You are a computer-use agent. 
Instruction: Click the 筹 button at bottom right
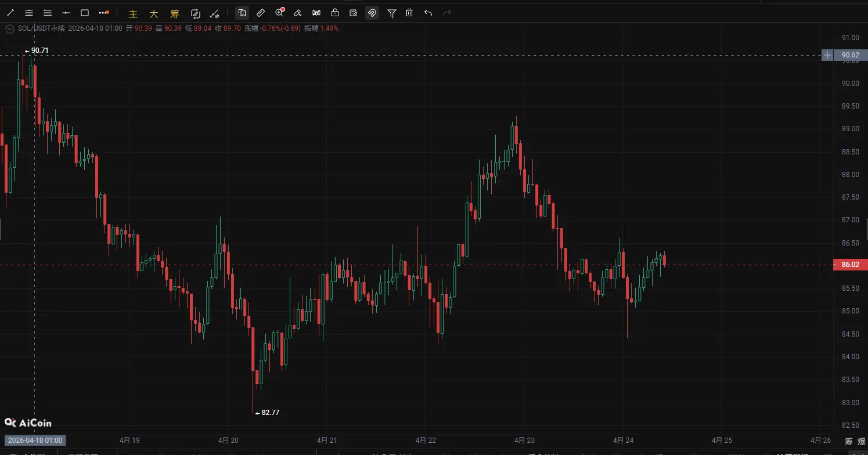coord(849,442)
